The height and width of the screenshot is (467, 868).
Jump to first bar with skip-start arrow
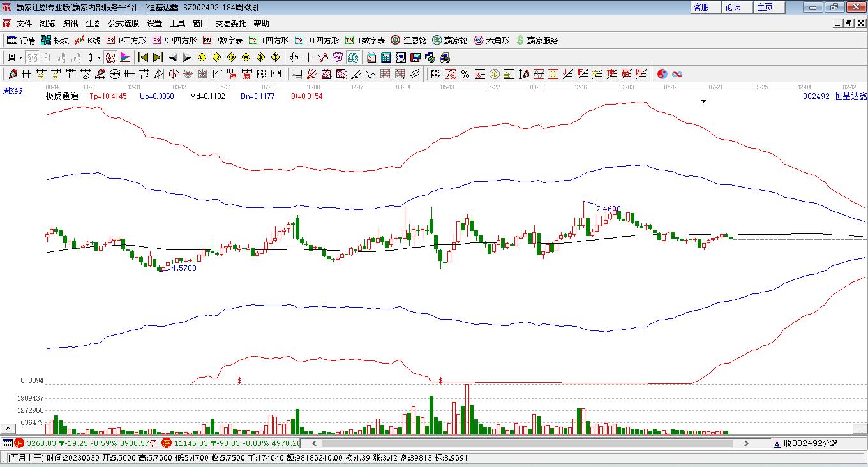(143, 57)
